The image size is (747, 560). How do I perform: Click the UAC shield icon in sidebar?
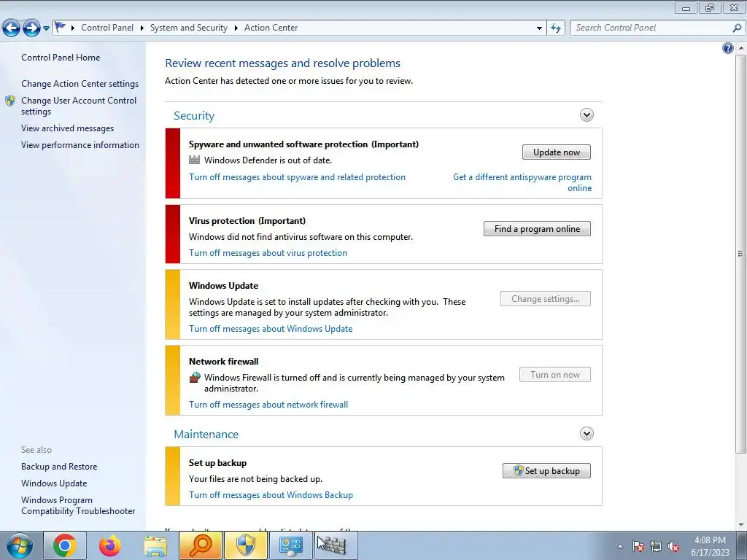10,101
